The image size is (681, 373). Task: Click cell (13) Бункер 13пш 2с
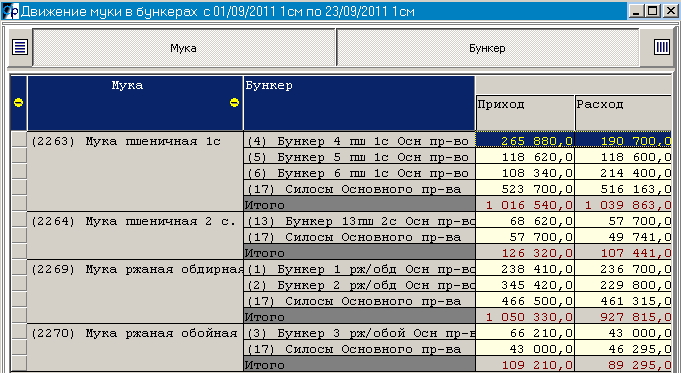(x=359, y=221)
